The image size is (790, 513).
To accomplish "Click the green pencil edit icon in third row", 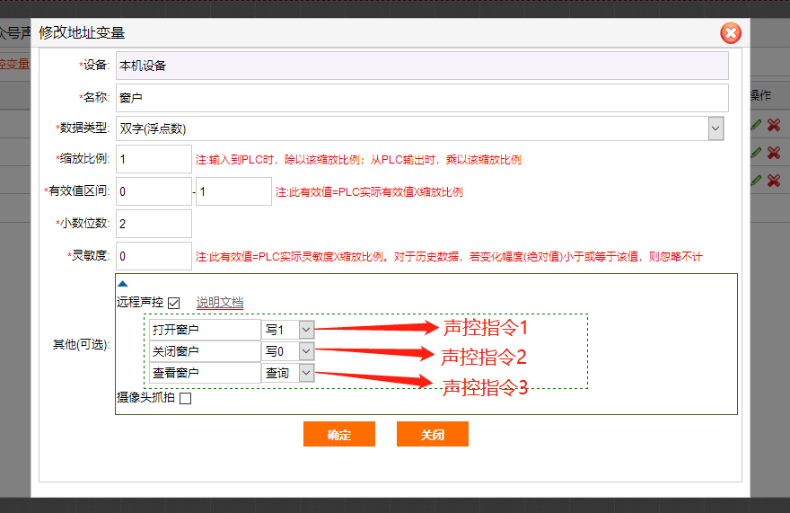I will click(x=757, y=180).
